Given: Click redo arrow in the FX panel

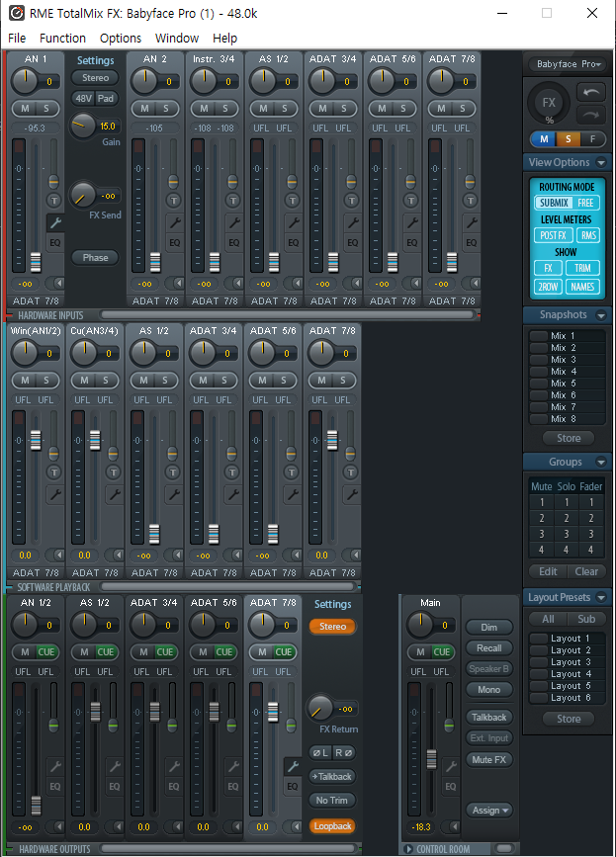Looking at the screenshot, I should coord(591,115).
